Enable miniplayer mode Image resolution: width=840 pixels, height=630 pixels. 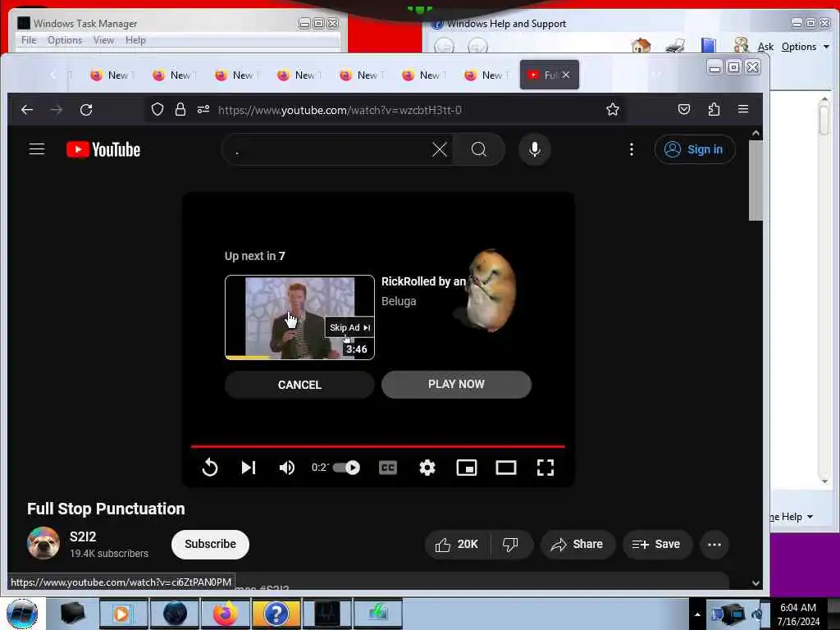point(467,468)
